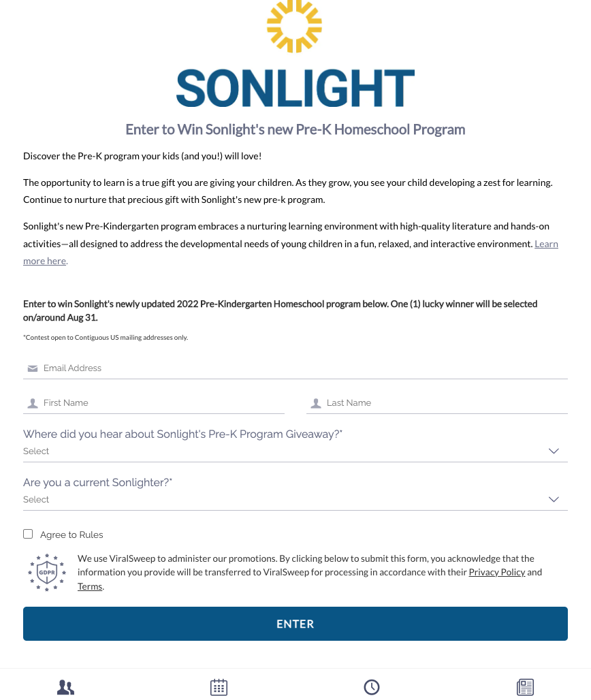
Task: Open the 'Where did you hear' dropdown
Action: tap(295, 451)
